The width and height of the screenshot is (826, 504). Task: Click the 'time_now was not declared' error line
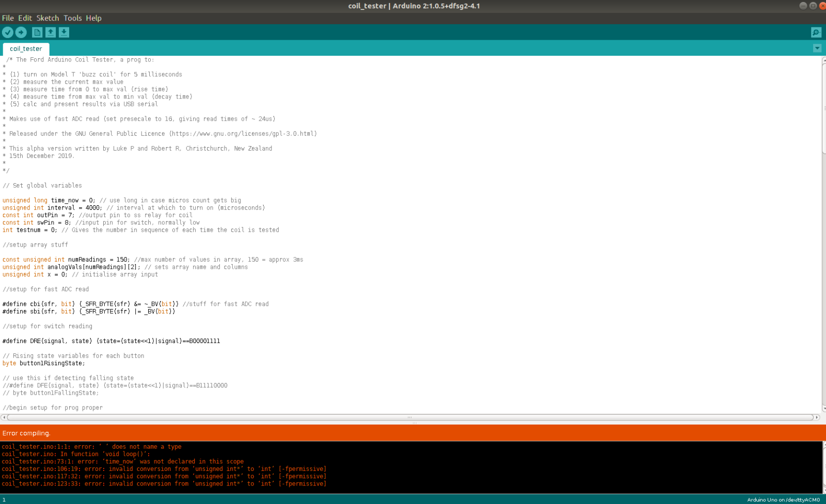[123, 462]
